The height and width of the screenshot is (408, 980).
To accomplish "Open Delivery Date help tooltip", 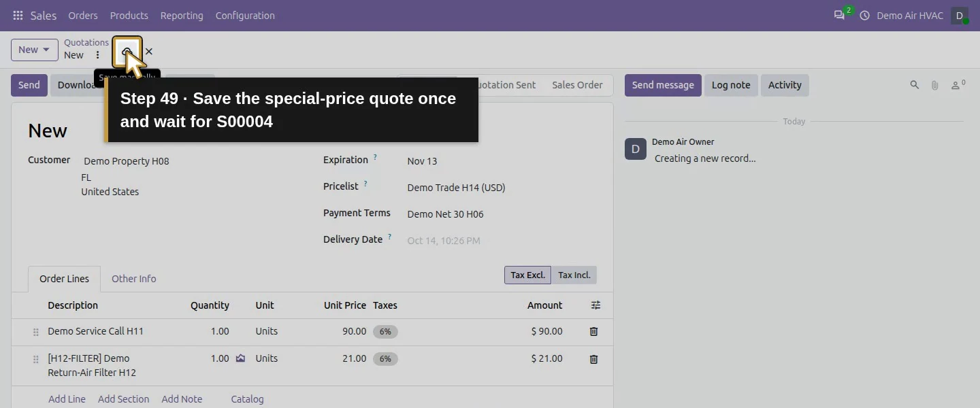I will coord(390,237).
